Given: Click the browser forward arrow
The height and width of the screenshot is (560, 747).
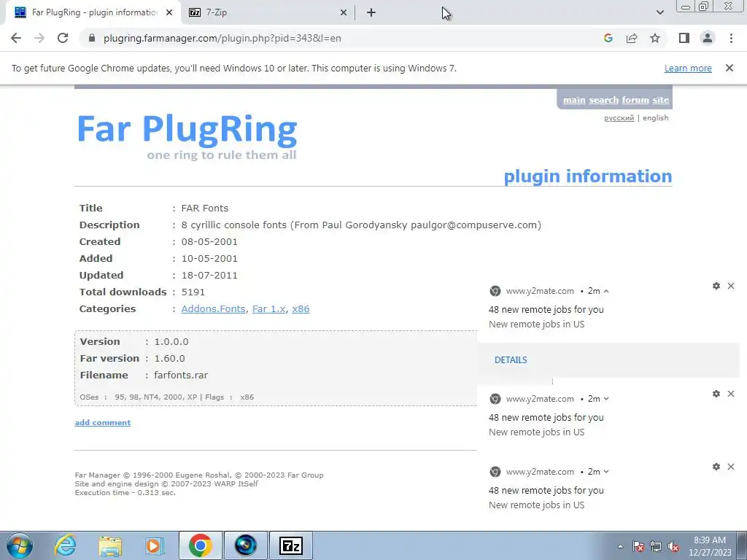Looking at the screenshot, I should (39, 38).
